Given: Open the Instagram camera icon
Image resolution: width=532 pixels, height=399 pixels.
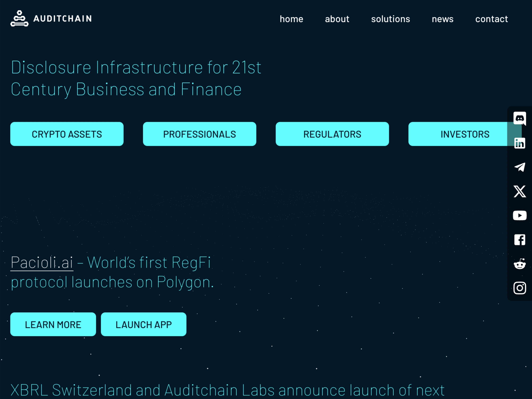Looking at the screenshot, I should tap(519, 288).
